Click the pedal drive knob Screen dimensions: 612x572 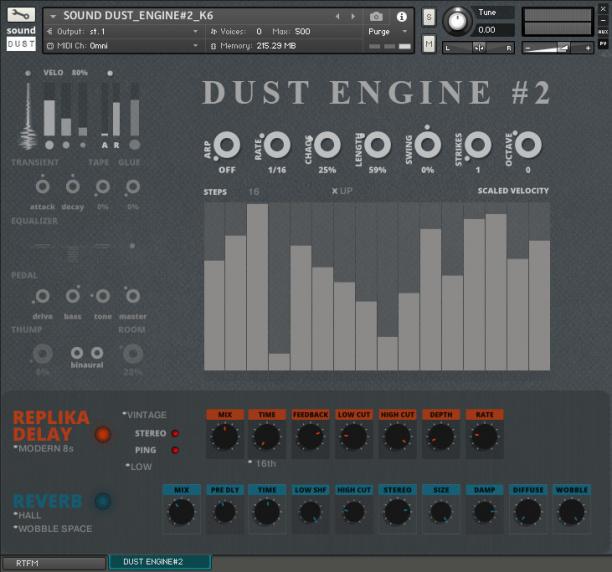[43, 296]
